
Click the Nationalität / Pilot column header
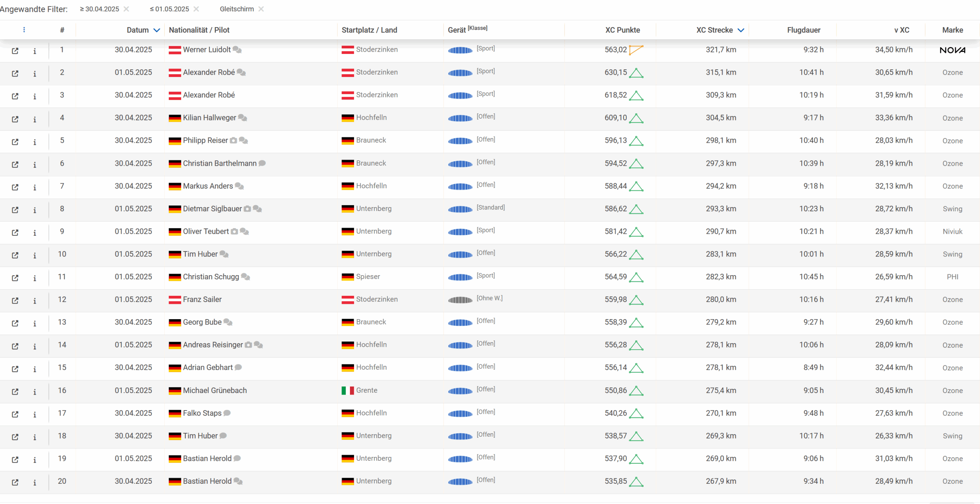tap(199, 30)
